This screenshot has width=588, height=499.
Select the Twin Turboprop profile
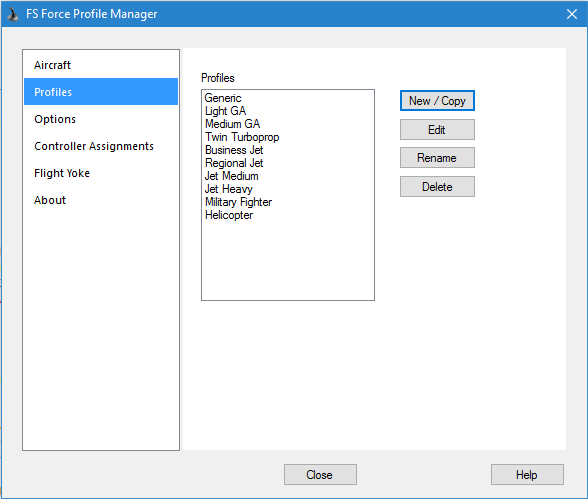coord(242,137)
